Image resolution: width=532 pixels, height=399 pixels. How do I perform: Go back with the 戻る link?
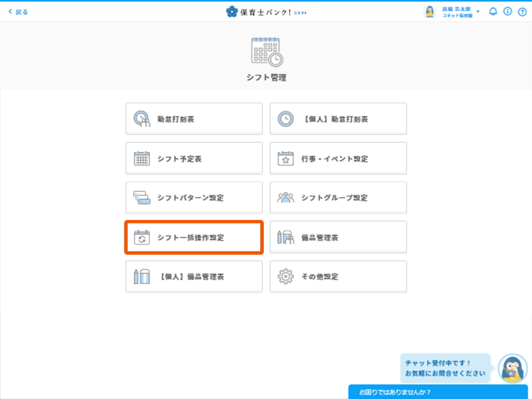[18, 12]
